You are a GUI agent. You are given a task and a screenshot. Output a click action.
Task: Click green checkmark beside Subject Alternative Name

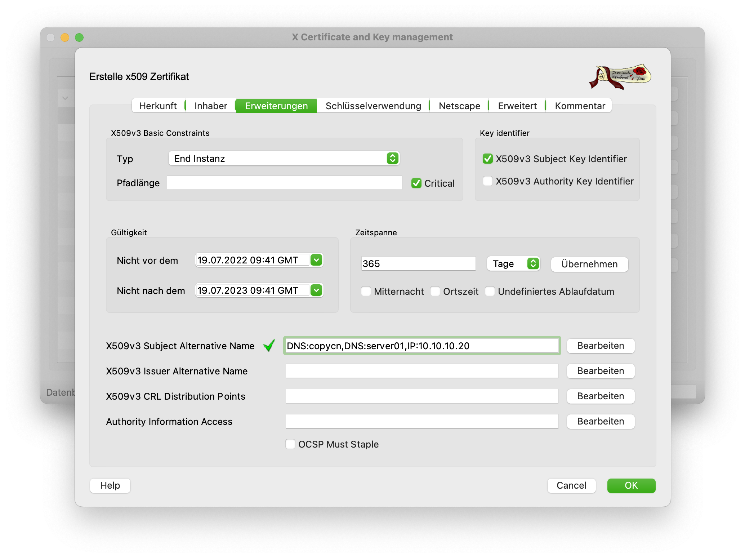(269, 345)
